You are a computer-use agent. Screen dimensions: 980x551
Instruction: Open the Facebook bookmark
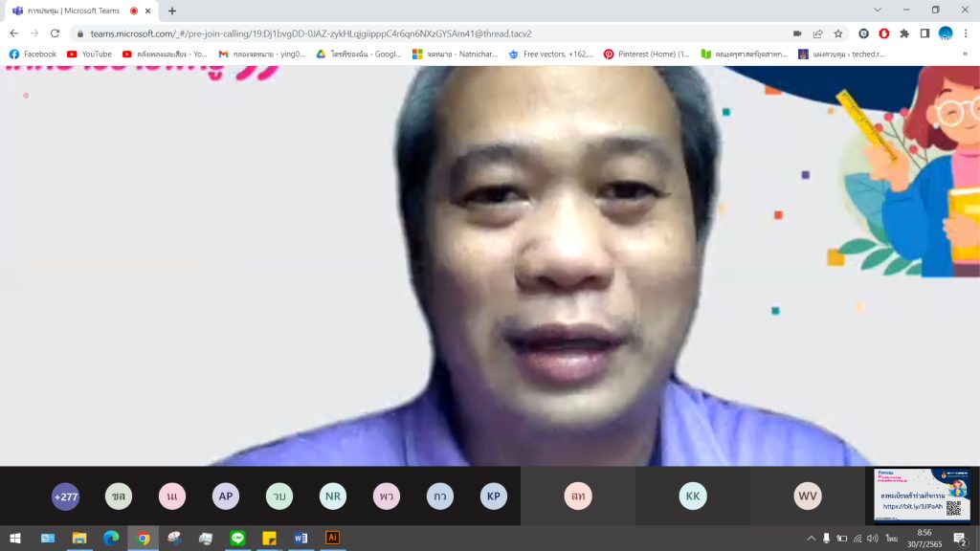point(33,55)
